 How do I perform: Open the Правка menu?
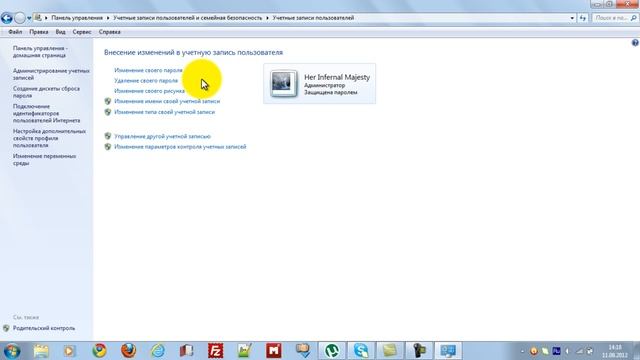[x=39, y=32]
